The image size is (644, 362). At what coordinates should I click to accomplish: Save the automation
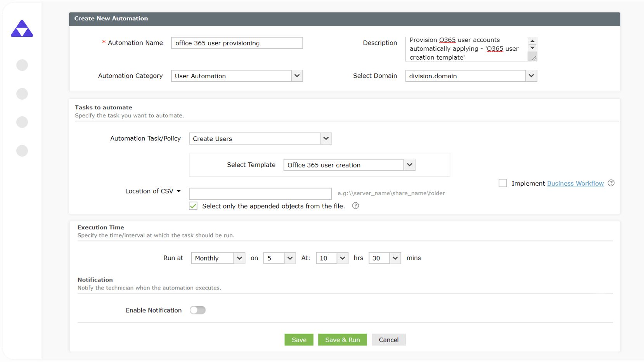tap(299, 340)
